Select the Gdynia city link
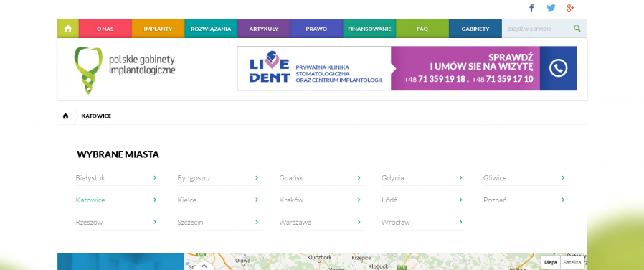 coord(393,178)
